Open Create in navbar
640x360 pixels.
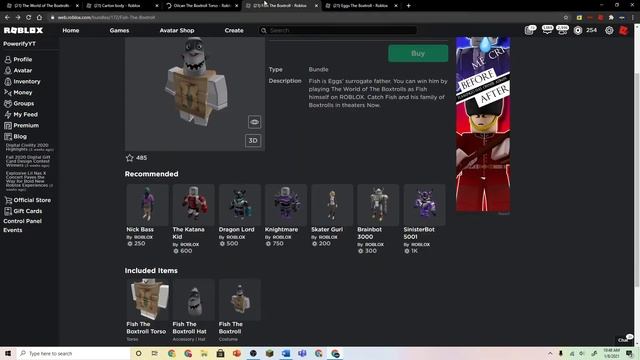click(234, 31)
